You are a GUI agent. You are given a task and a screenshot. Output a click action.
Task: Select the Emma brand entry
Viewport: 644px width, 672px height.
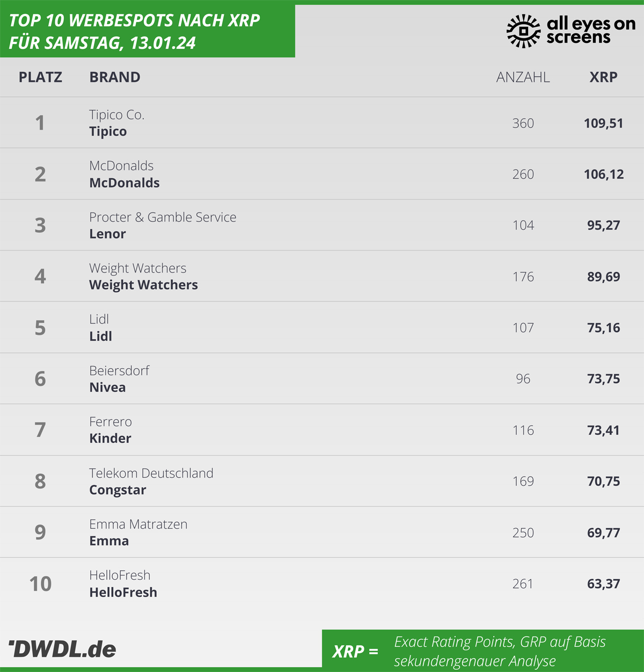point(109,541)
